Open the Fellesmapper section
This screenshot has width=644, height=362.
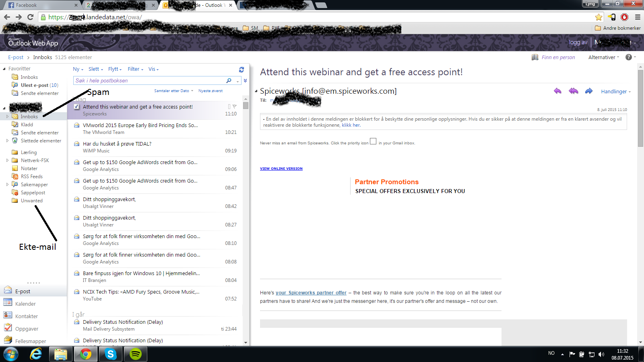tap(31, 341)
